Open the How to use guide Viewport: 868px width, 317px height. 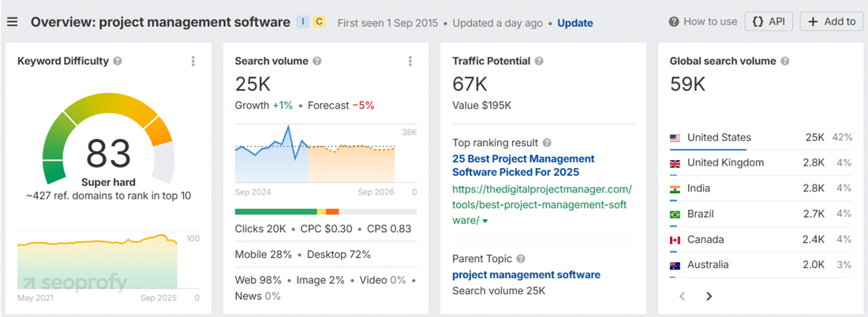702,21
